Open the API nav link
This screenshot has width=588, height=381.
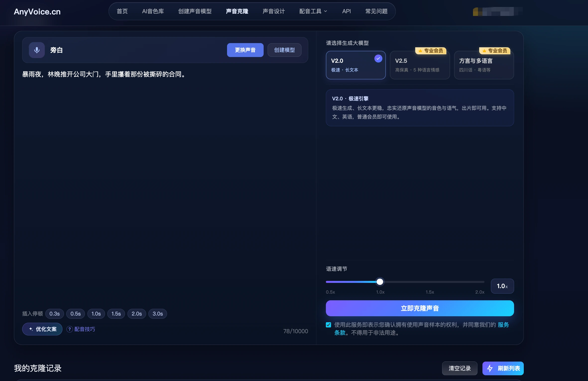tap(346, 11)
